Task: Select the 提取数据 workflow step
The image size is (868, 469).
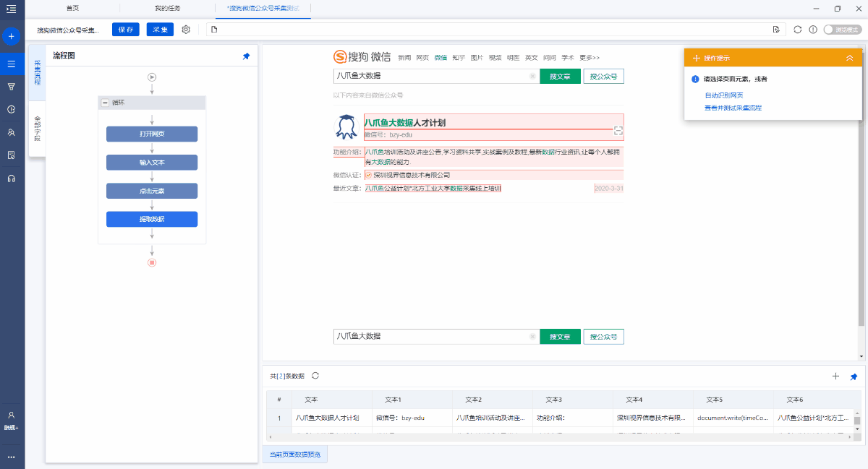Action: (152, 219)
